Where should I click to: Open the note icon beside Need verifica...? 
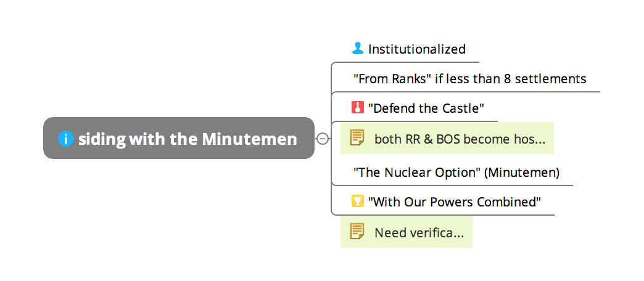click(x=357, y=232)
